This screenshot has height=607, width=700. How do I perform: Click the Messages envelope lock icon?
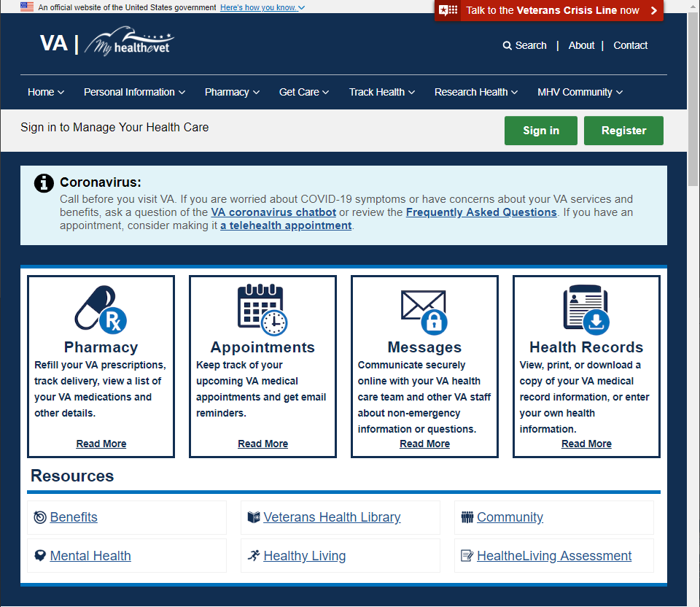tap(424, 312)
